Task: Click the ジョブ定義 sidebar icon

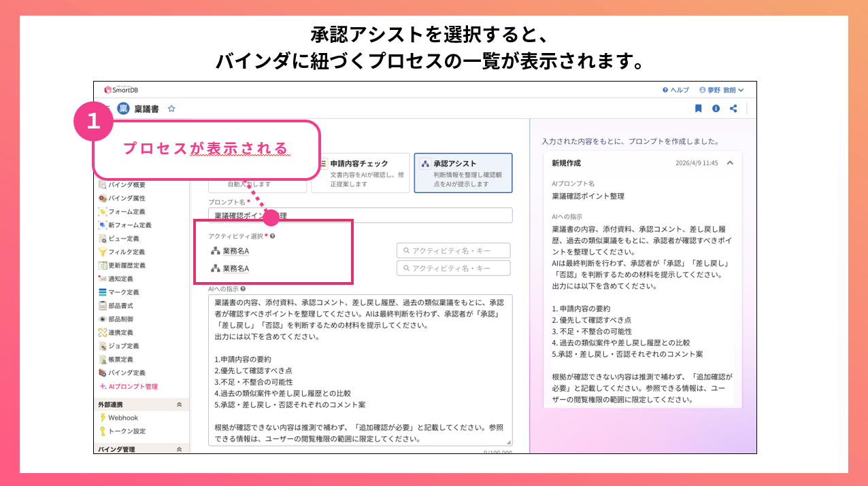Action: pos(103,346)
